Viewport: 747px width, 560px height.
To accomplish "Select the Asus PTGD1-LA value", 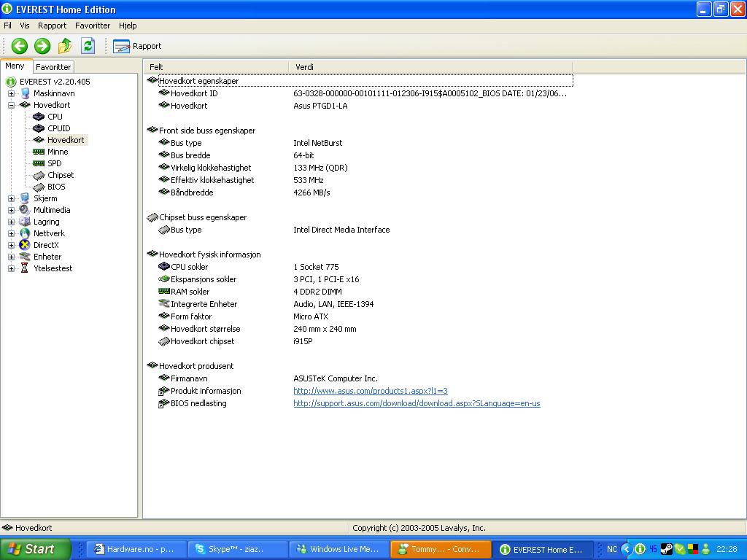I will [x=320, y=106].
